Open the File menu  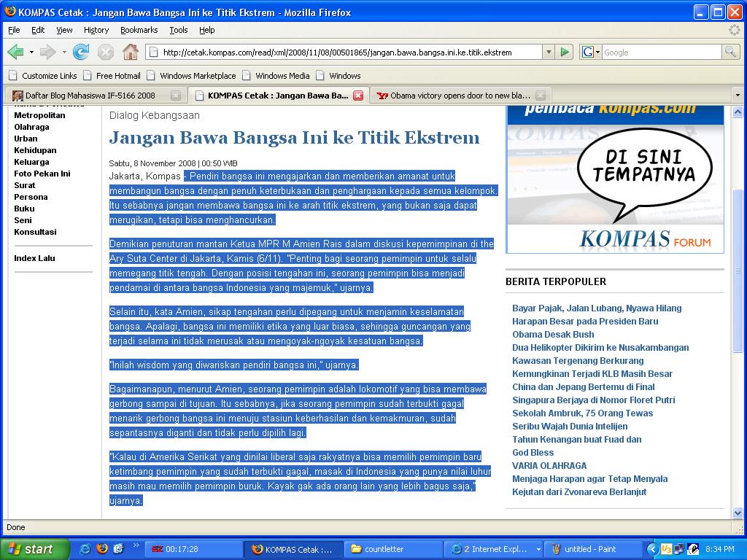(14, 30)
